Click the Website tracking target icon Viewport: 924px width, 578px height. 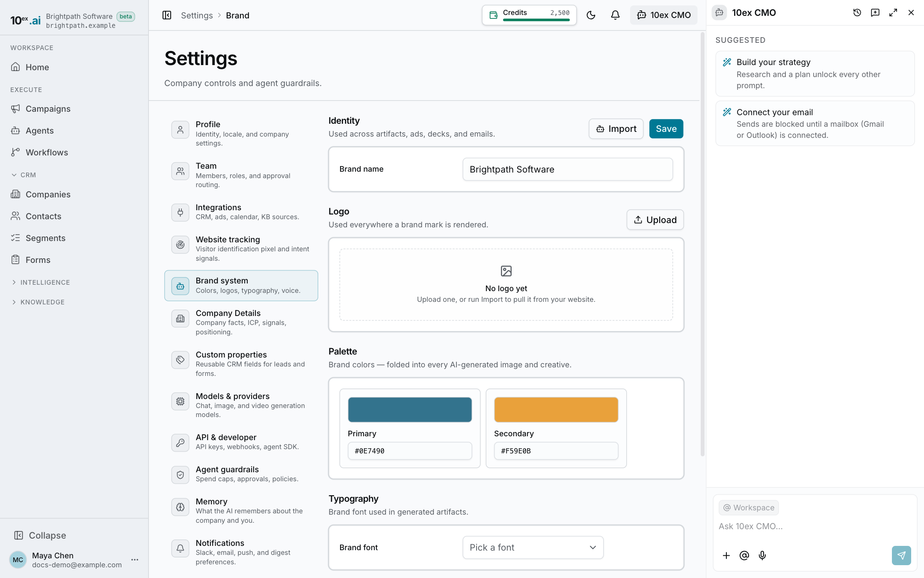(x=181, y=245)
